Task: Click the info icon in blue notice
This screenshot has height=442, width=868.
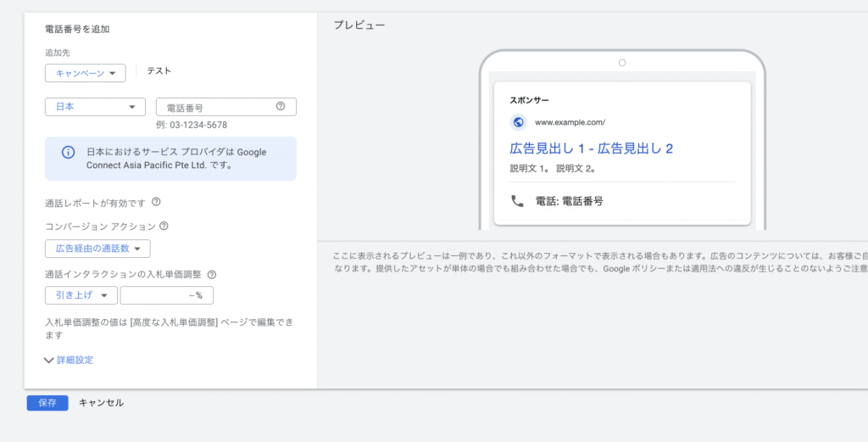Action: [x=68, y=153]
